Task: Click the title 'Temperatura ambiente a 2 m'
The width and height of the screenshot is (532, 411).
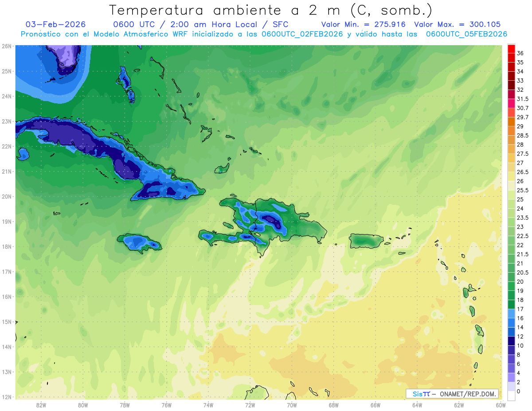Action: pos(227,10)
